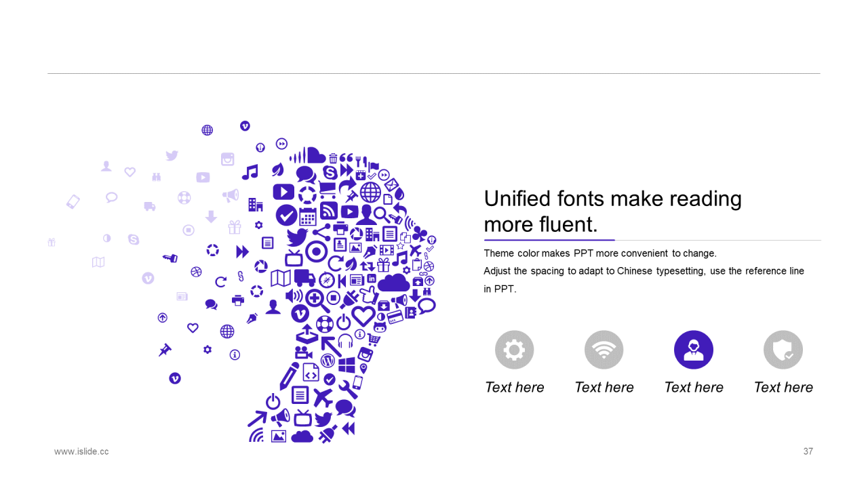The height and width of the screenshot is (488, 868).
Task: Click the skip-to-previous track icon
Action: click(x=342, y=281)
